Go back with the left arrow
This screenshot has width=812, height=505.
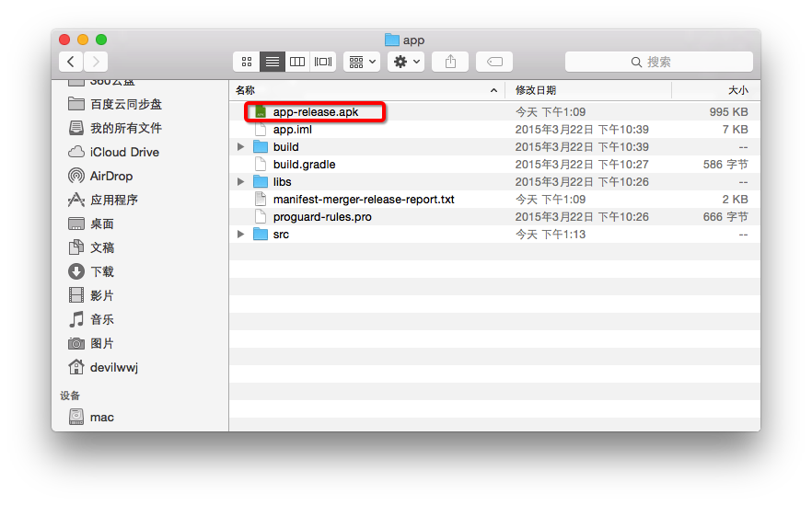(x=71, y=62)
